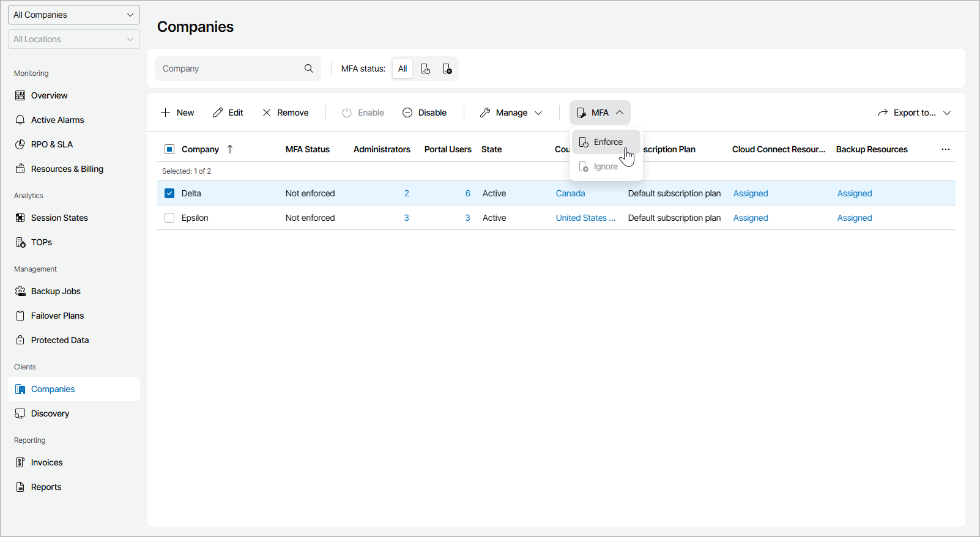
Task: Click the Administrators column header
Action: pos(382,149)
